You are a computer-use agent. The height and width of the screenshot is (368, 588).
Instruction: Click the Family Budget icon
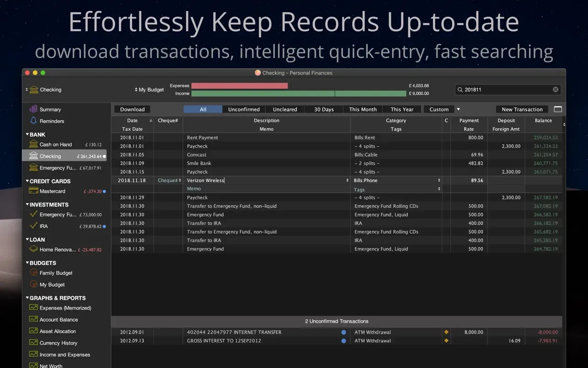33,273
